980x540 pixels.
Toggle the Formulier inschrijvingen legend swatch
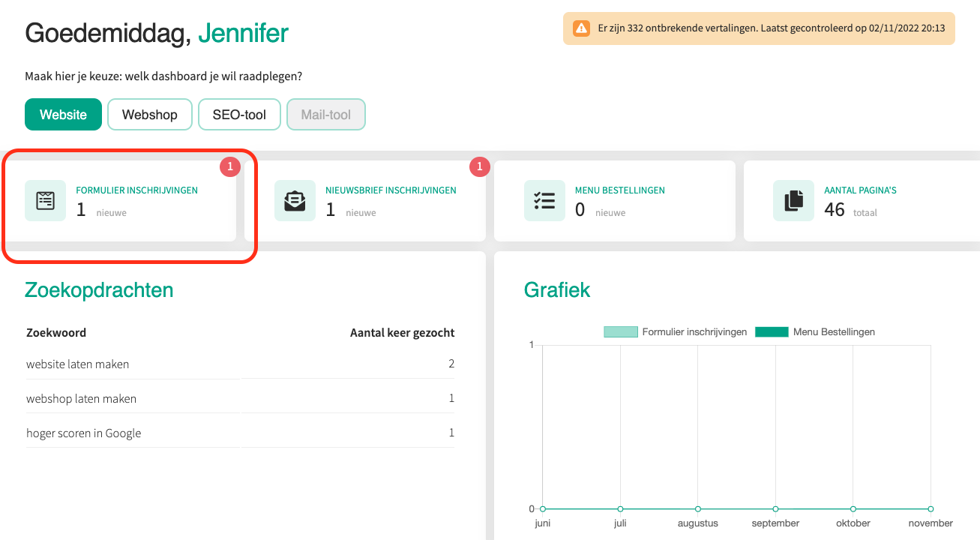pos(621,331)
